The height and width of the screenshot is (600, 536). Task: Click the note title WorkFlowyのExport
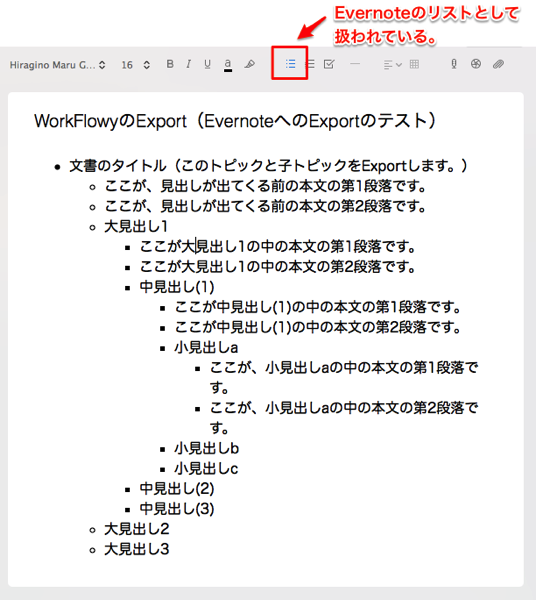coord(235,121)
